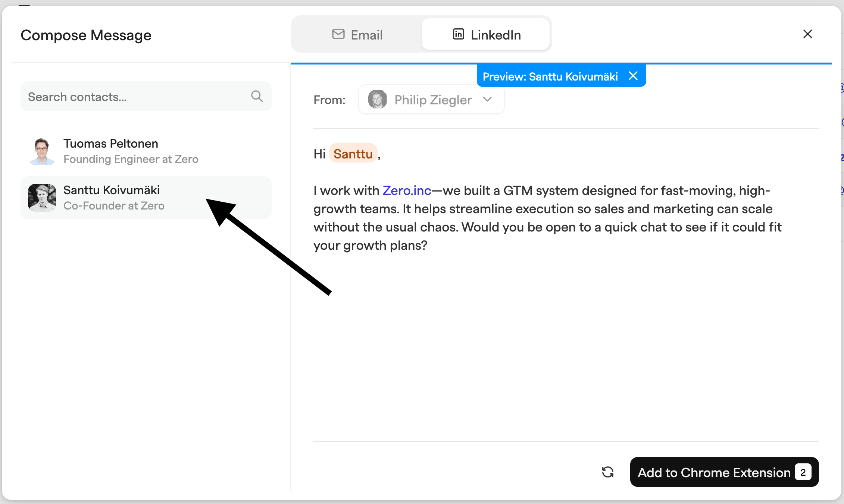Click Add to Chrome Extension button

pyautogui.click(x=724, y=472)
